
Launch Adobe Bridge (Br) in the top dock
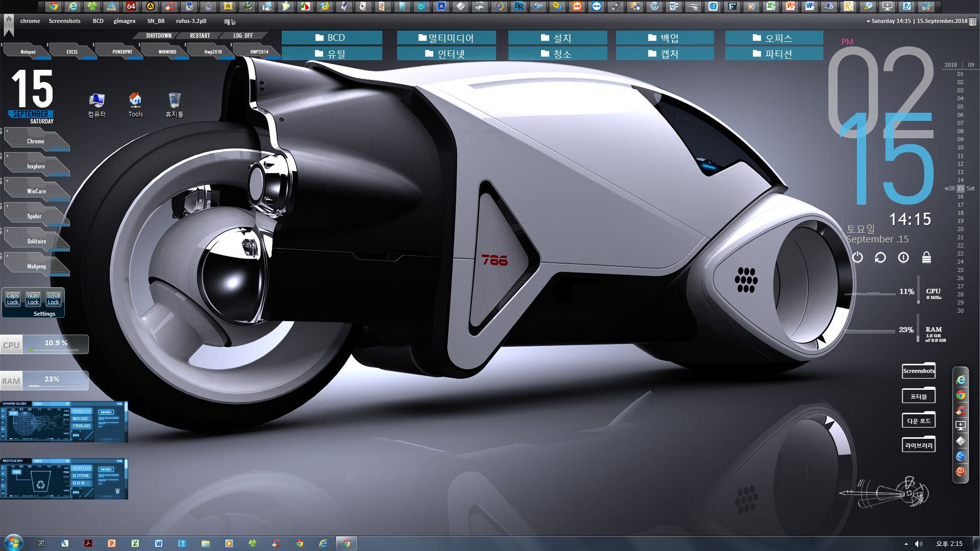(519, 7)
